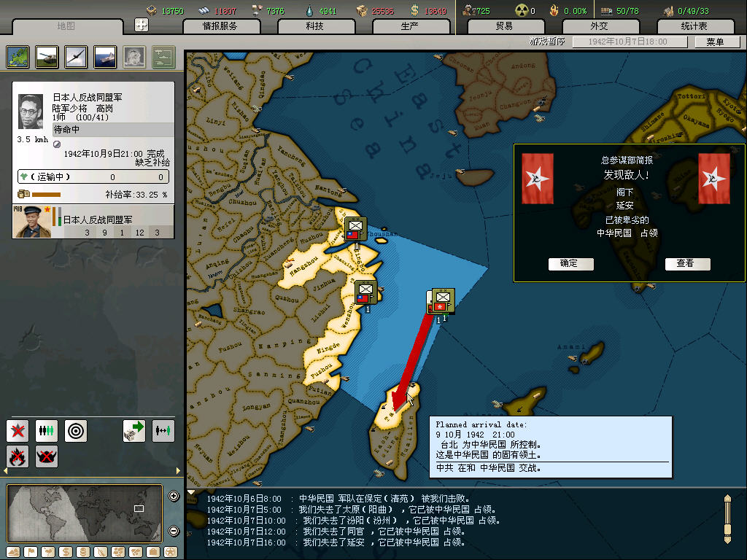Open the naval units overview (ship icon)
The height and width of the screenshot is (560, 747).
pos(105,56)
